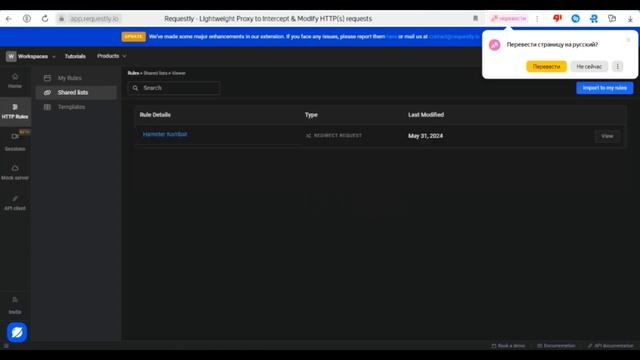640x360 pixels.
Task: Click the Rules breadcrumb link
Action: tap(133, 73)
